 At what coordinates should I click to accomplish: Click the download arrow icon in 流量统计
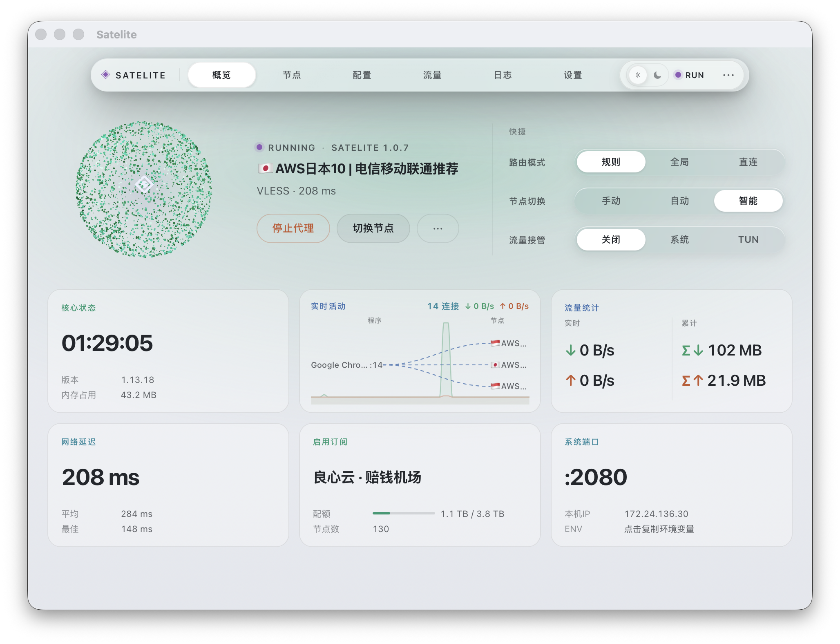click(571, 350)
